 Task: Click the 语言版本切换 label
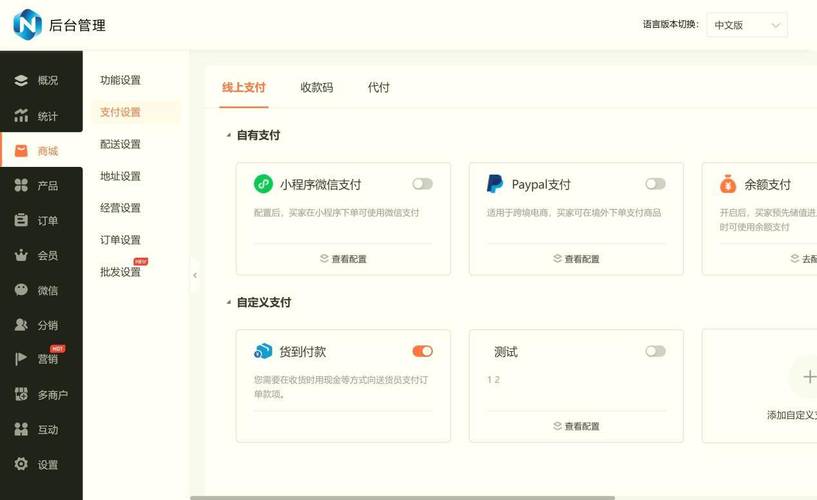671,24
